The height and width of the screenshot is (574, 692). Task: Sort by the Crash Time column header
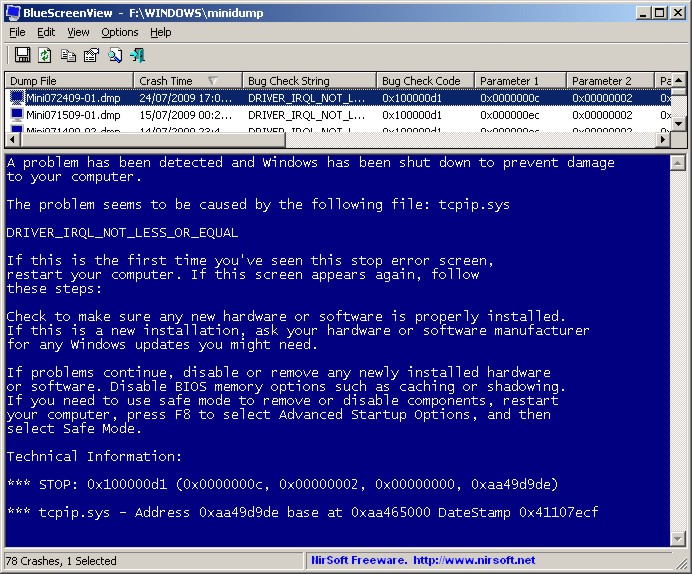pyautogui.click(x=188, y=81)
